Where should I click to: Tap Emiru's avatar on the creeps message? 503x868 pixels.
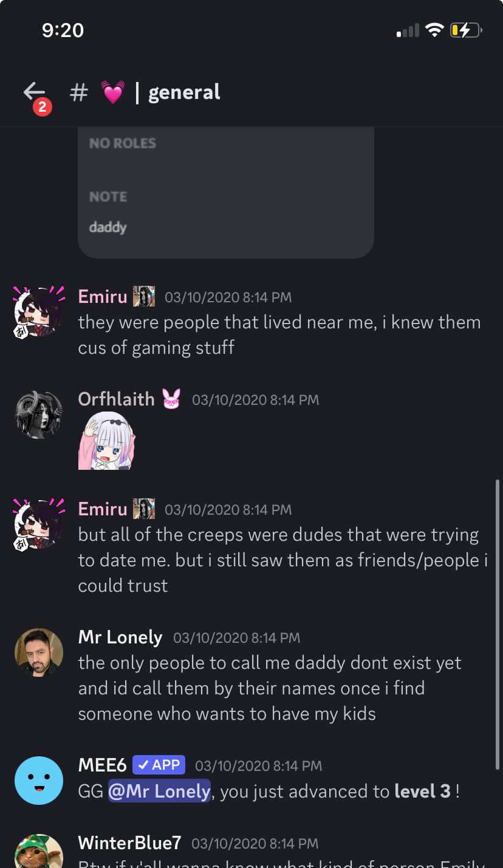(x=39, y=524)
